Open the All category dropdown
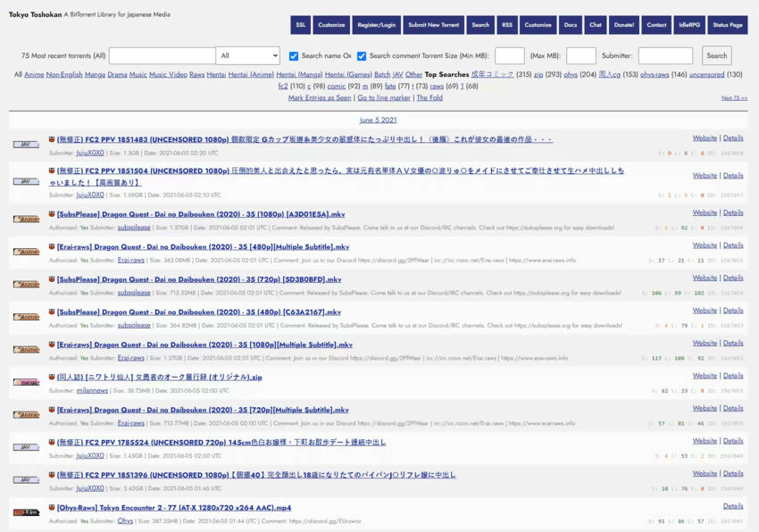Screen dimensions: 759x532 pyautogui.click(x=247, y=55)
